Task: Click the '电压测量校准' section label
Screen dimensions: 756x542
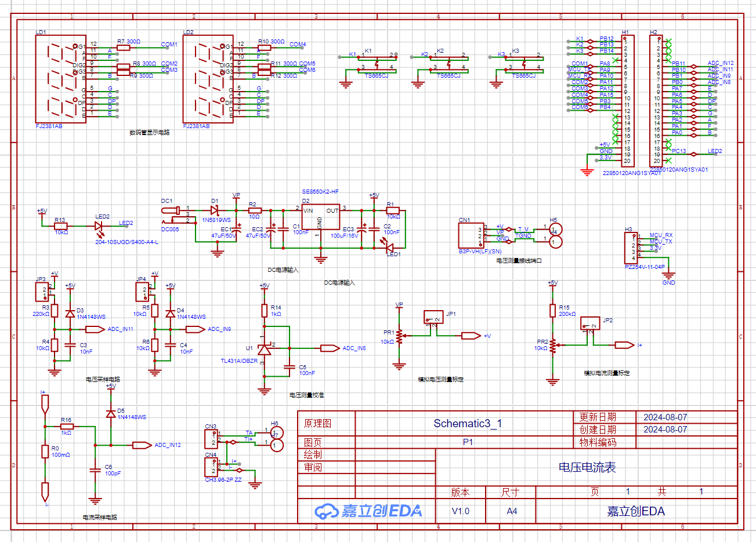Action: click(307, 395)
